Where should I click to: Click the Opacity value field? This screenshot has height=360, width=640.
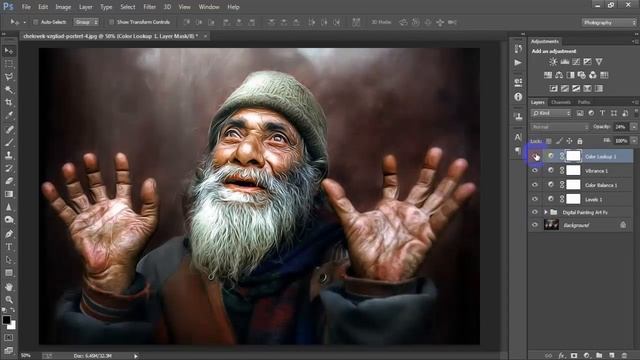(621, 127)
